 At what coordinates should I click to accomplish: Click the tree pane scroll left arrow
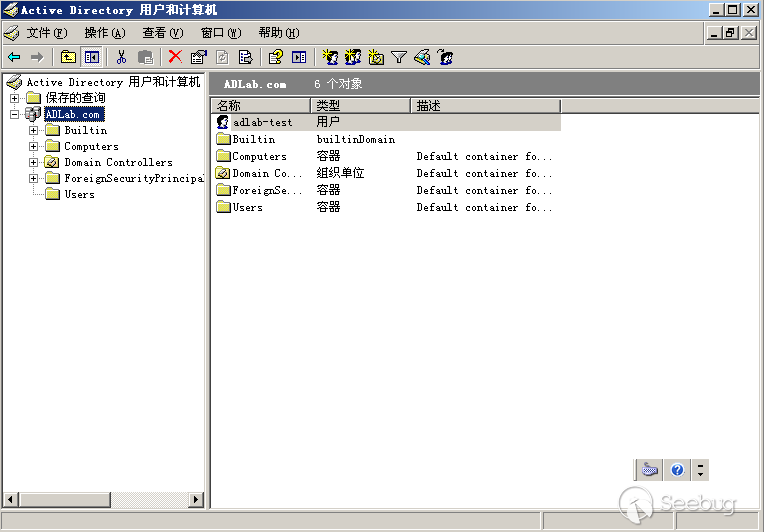pyautogui.click(x=11, y=499)
